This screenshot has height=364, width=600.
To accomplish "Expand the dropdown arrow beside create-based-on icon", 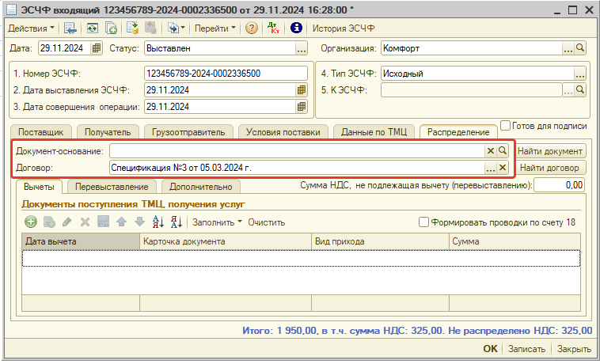I will pyautogui.click(x=183, y=28).
